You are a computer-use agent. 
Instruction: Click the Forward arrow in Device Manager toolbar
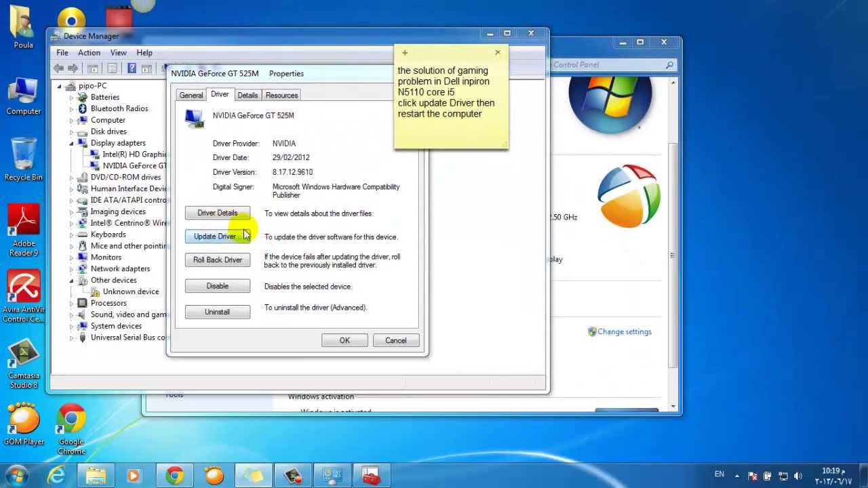coord(73,68)
